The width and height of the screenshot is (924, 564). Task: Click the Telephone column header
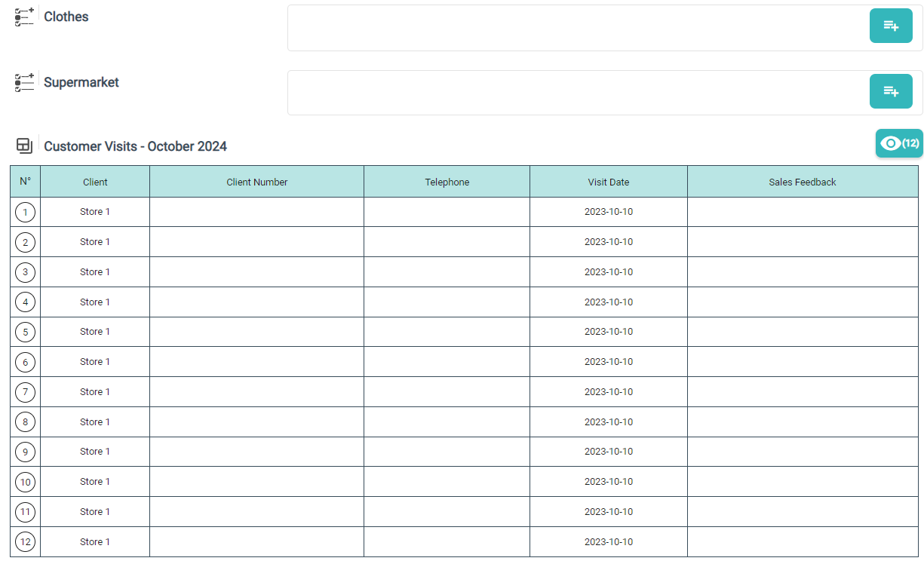click(x=447, y=182)
